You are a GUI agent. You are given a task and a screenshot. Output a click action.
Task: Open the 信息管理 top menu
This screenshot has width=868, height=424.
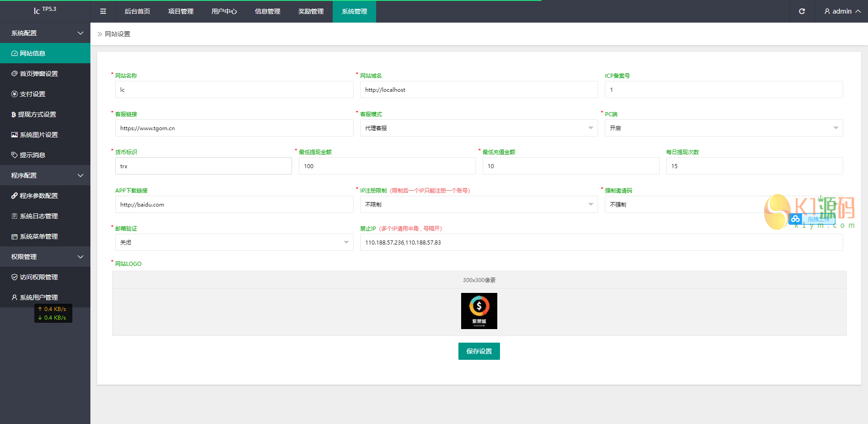click(268, 11)
